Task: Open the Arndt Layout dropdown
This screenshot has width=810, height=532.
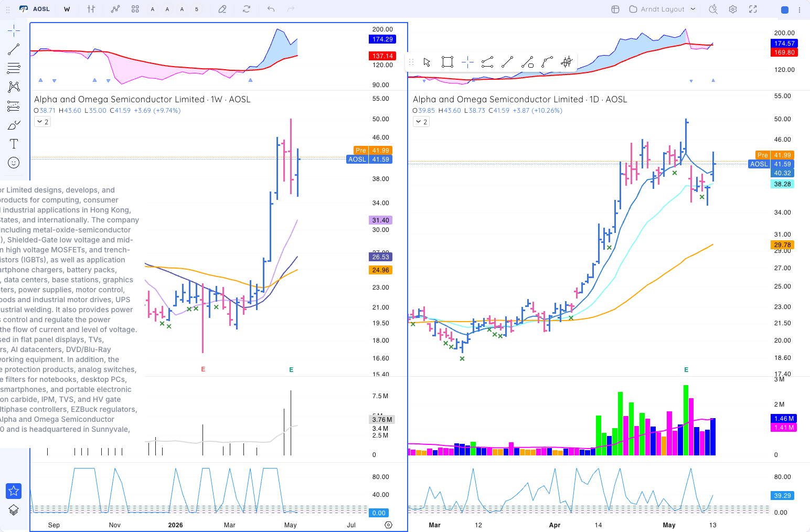Action: (663, 9)
